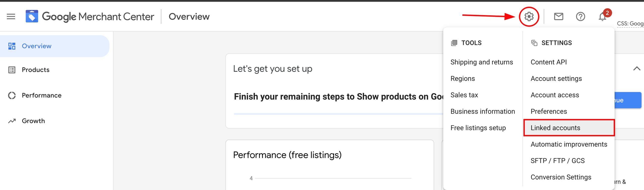
Task: Click the Google Merchant Center logo
Action: coord(32,17)
